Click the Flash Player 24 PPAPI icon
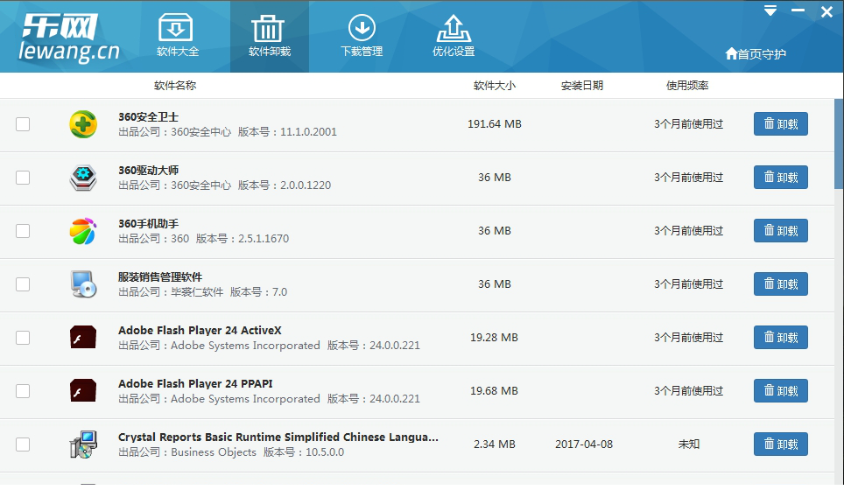844x504 pixels. [83, 391]
